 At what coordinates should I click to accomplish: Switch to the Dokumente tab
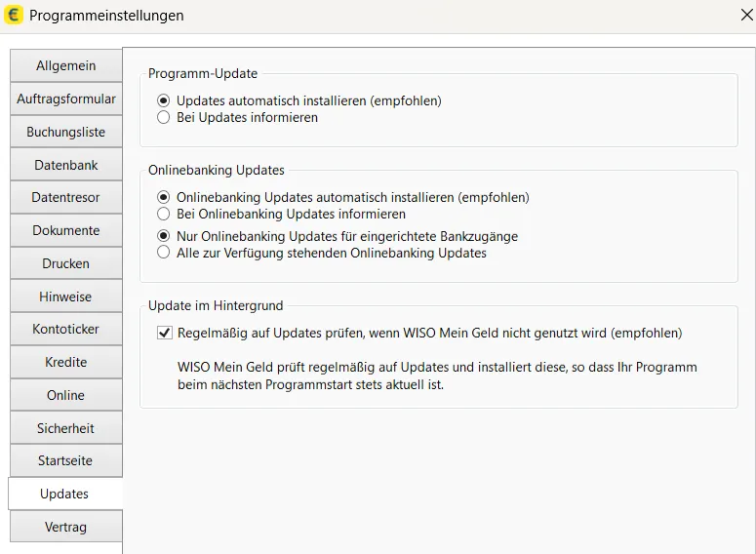click(65, 230)
